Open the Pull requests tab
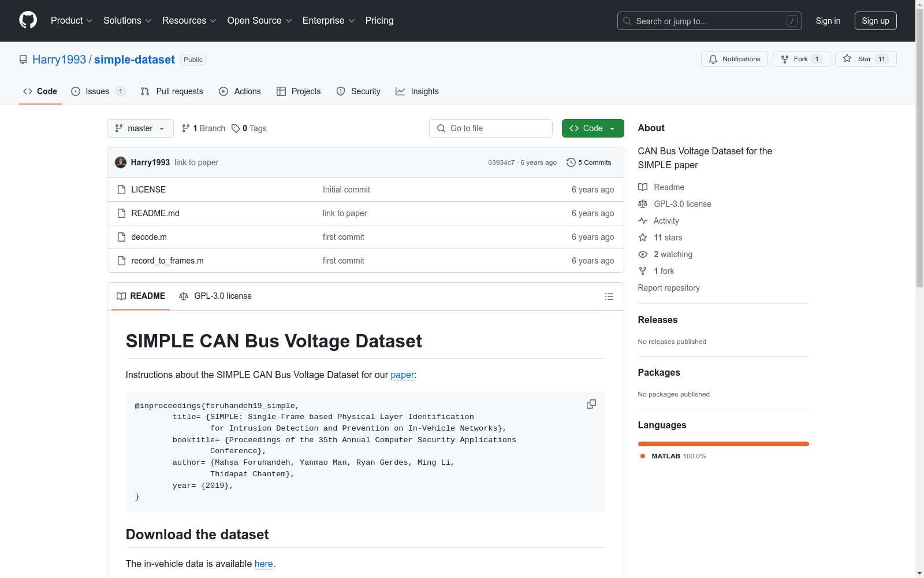Viewport: 924px width, 578px height. [x=172, y=91]
